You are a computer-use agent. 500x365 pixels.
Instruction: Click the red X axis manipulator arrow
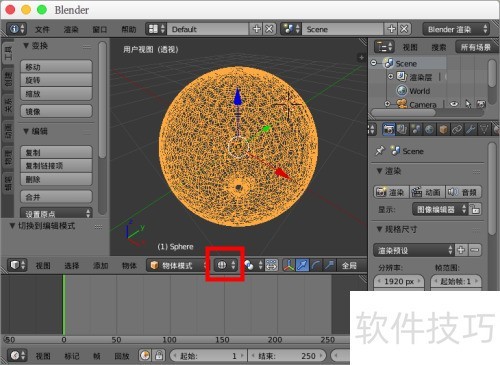[282, 173]
